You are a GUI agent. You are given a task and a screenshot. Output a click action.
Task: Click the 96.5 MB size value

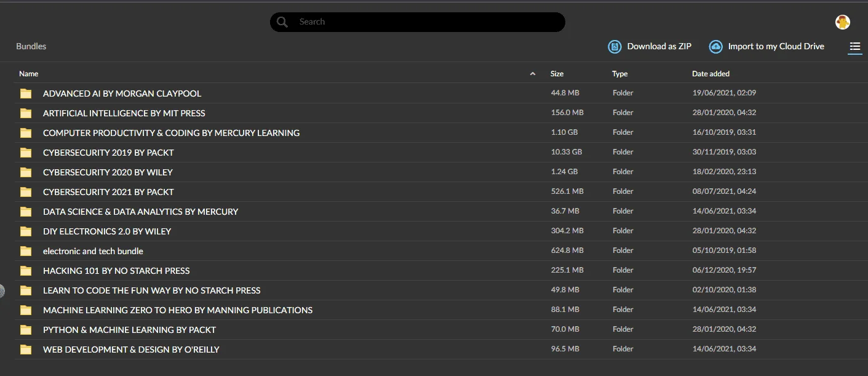coord(565,349)
